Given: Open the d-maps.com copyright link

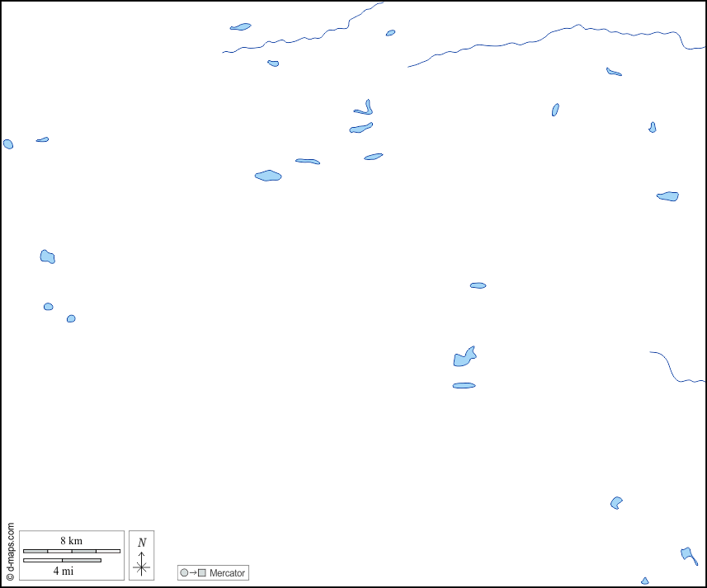Looking at the screenshot, I should tap(10, 552).
